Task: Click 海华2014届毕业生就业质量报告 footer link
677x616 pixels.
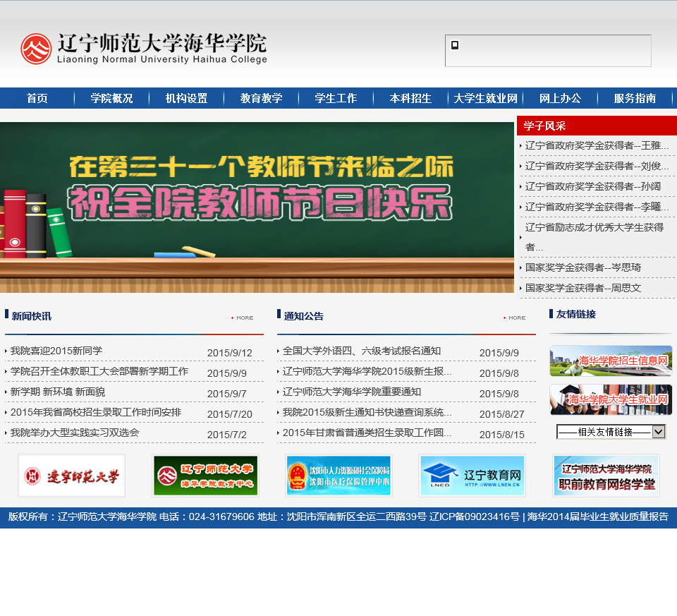Action: (x=597, y=517)
